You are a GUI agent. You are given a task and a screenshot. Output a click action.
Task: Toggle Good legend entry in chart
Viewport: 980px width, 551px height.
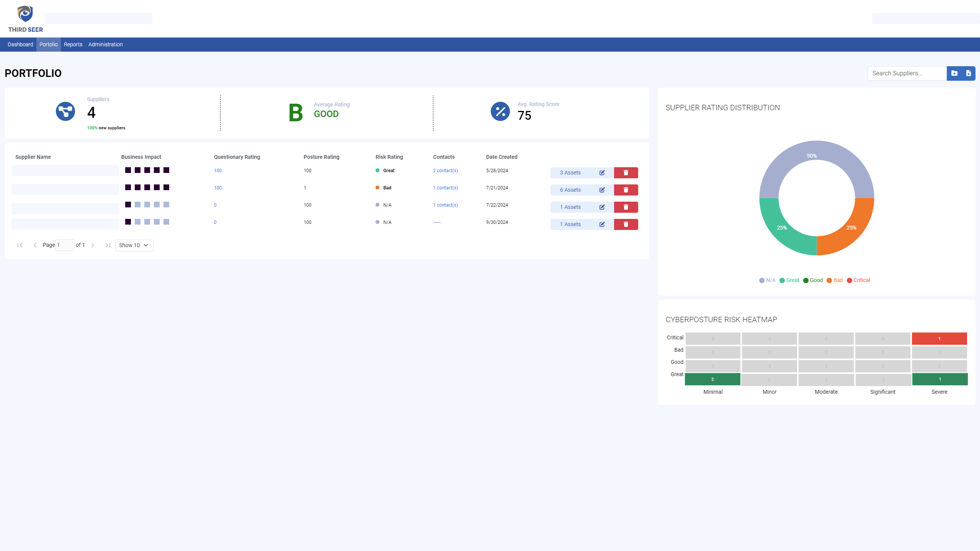(x=813, y=280)
